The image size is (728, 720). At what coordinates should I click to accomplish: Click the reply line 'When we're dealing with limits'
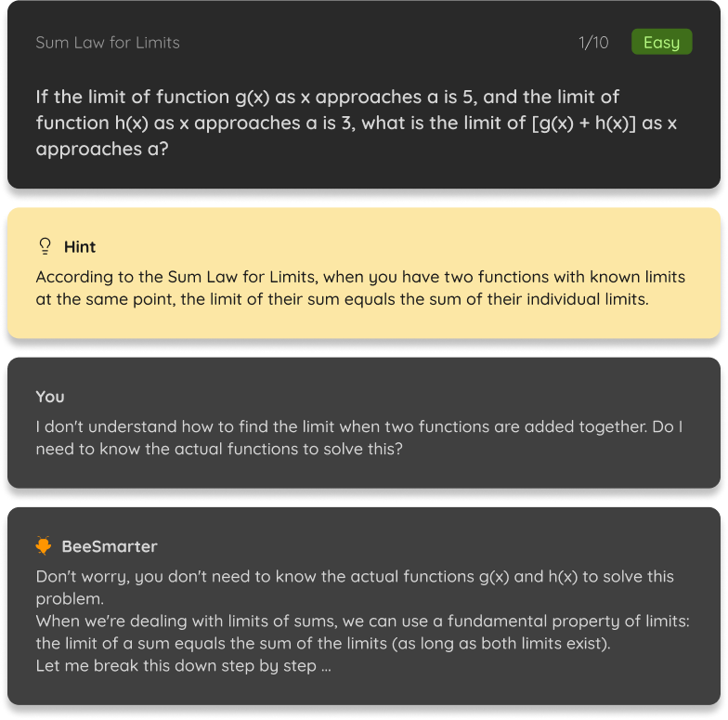362,622
